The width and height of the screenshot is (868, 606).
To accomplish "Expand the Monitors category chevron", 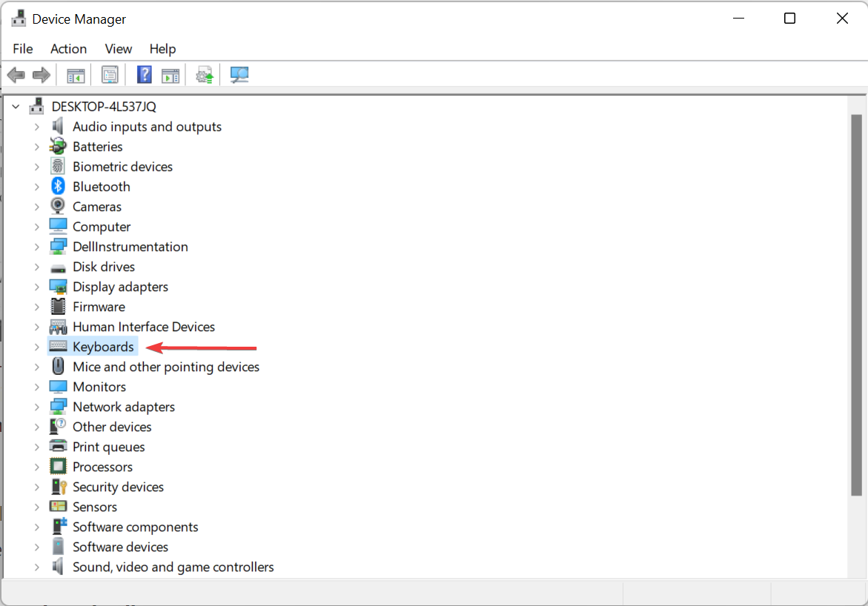I will click(36, 387).
